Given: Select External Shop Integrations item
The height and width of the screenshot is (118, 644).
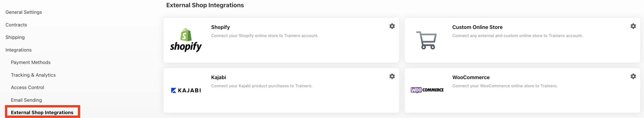Looking at the screenshot, I should click(x=42, y=113).
